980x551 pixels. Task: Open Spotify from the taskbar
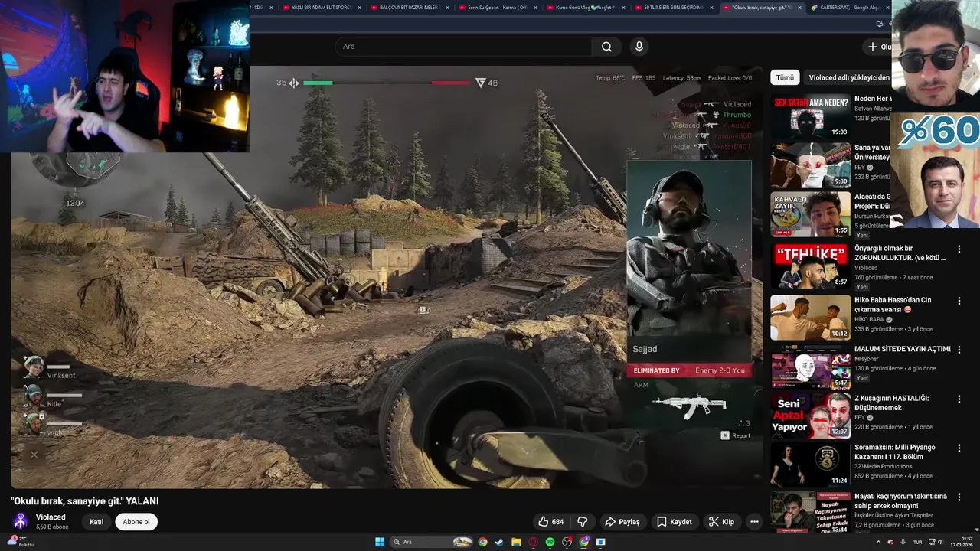tap(550, 542)
